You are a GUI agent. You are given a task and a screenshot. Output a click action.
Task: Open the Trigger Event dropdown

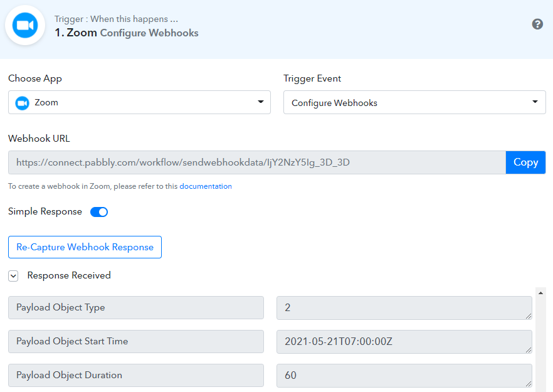click(x=414, y=102)
